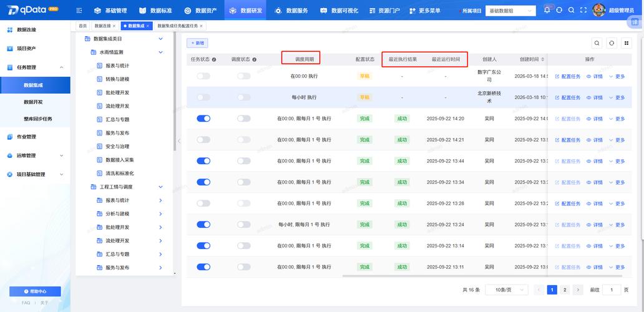
Task: Expand the 分析与建模 folder chevron
Action: pos(160,214)
